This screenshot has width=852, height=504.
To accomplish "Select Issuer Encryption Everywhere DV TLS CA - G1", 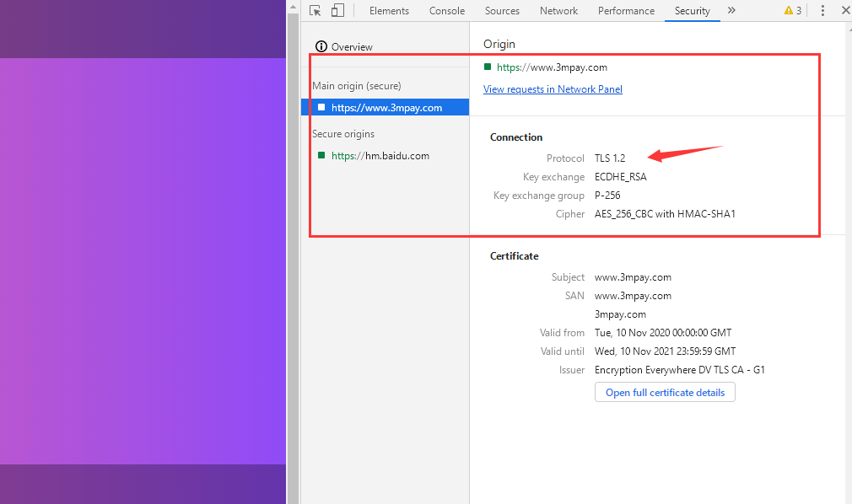I will tap(680, 369).
